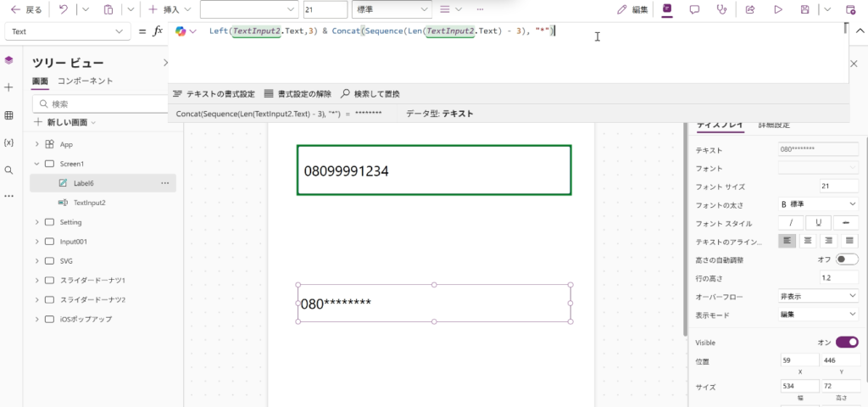
Task: Open the Variables {x} icon in the sidebar
Action: click(9, 142)
